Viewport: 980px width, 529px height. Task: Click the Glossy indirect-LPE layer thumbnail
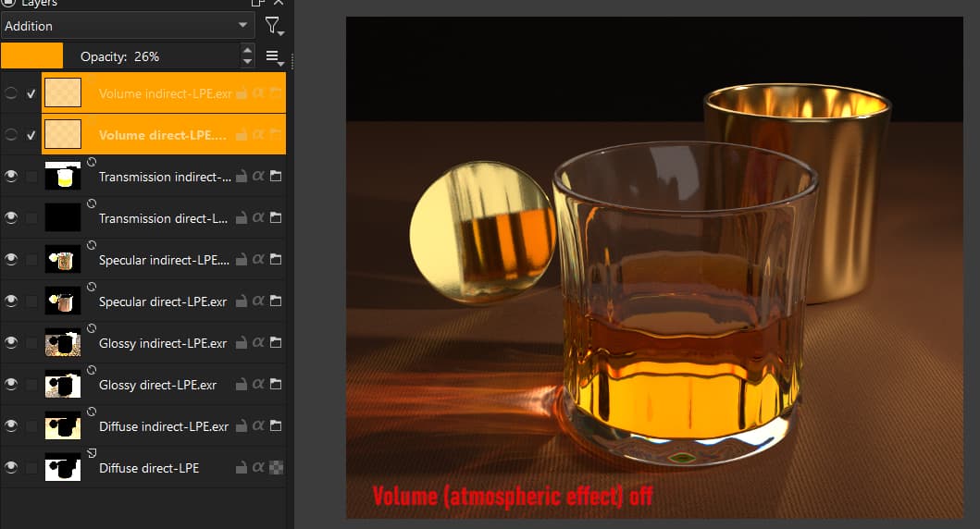pos(63,343)
